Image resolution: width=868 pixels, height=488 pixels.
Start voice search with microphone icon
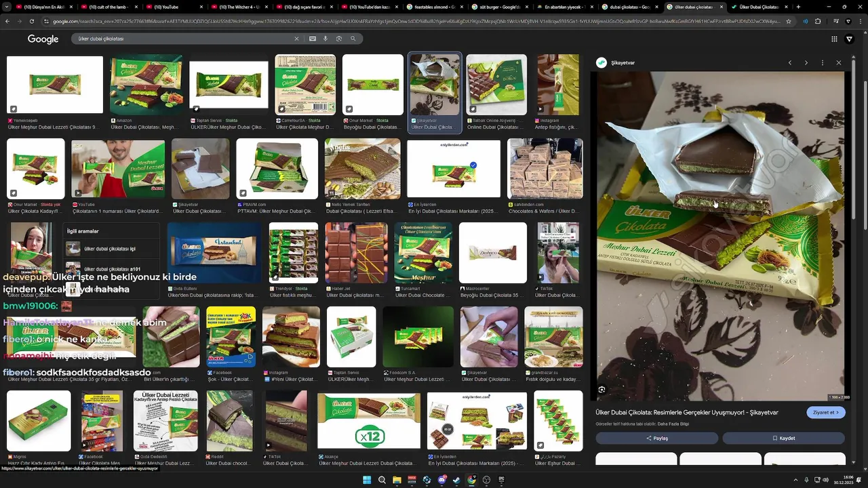click(x=325, y=39)
